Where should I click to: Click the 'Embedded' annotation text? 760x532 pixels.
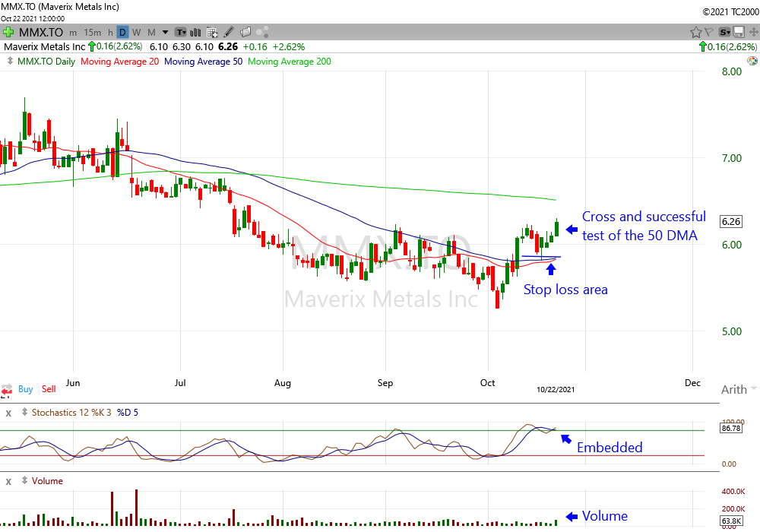coord(610,447)
